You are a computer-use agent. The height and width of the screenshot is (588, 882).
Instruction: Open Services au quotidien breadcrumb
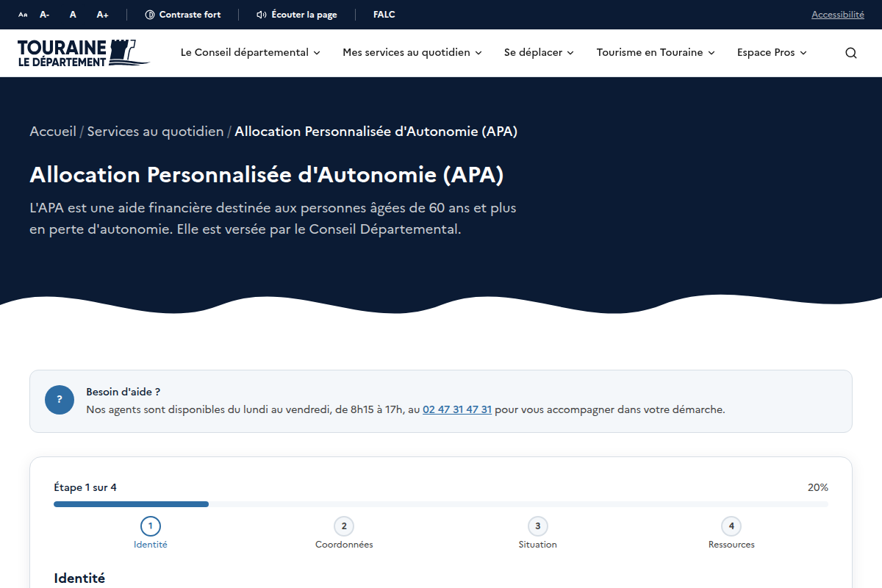click(155, 132)
